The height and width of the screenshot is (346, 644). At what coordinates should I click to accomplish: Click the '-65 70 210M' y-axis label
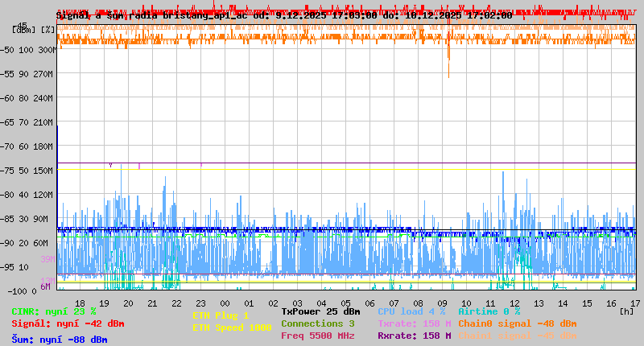click(28, 122)
